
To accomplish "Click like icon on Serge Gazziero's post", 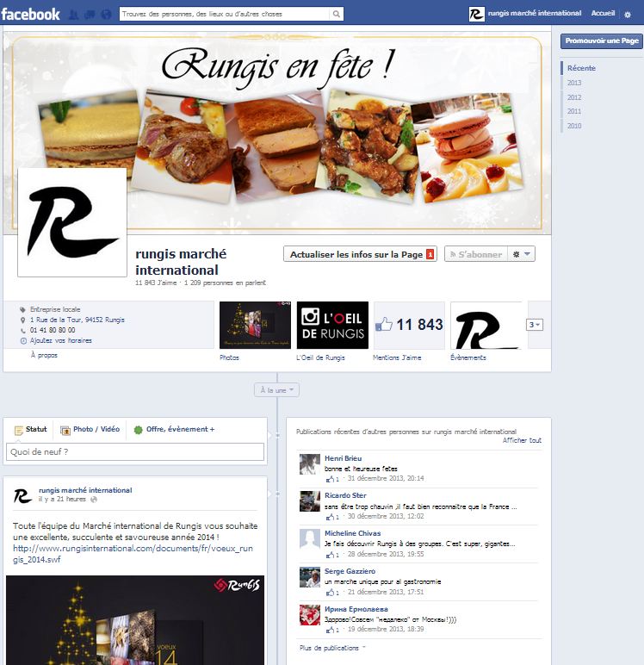I will click(330, 593).
